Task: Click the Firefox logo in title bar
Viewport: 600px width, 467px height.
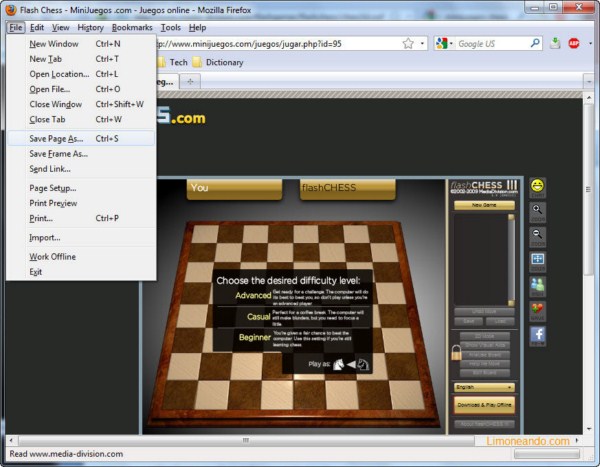Action: point(11,10)
